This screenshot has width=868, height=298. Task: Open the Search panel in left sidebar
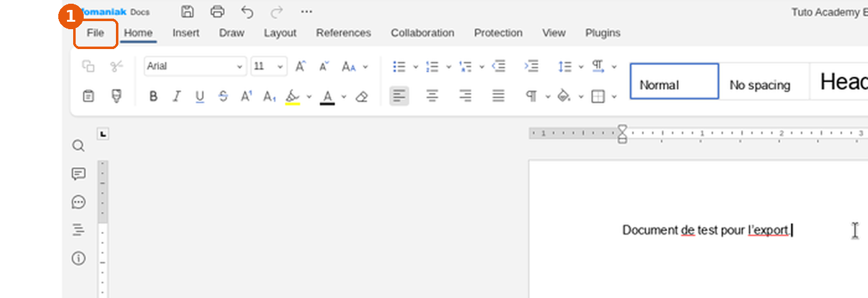(78, 146)
